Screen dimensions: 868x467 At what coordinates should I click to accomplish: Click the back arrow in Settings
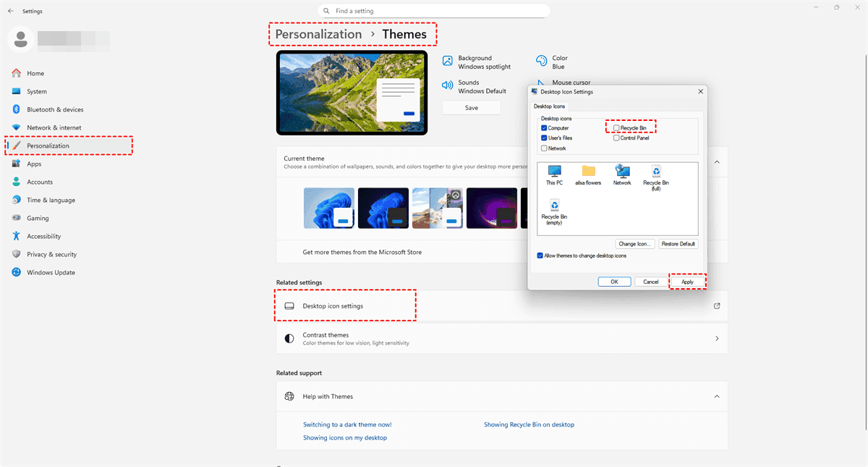10,12
